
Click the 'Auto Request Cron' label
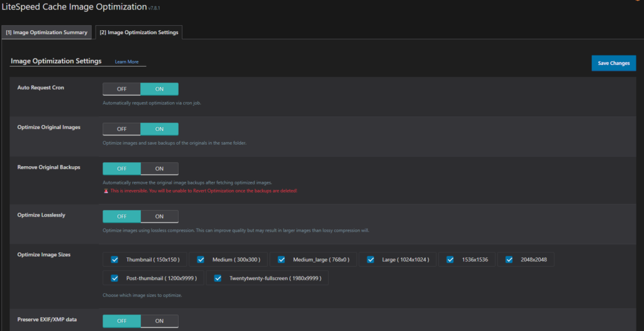(x=41, y=87)
